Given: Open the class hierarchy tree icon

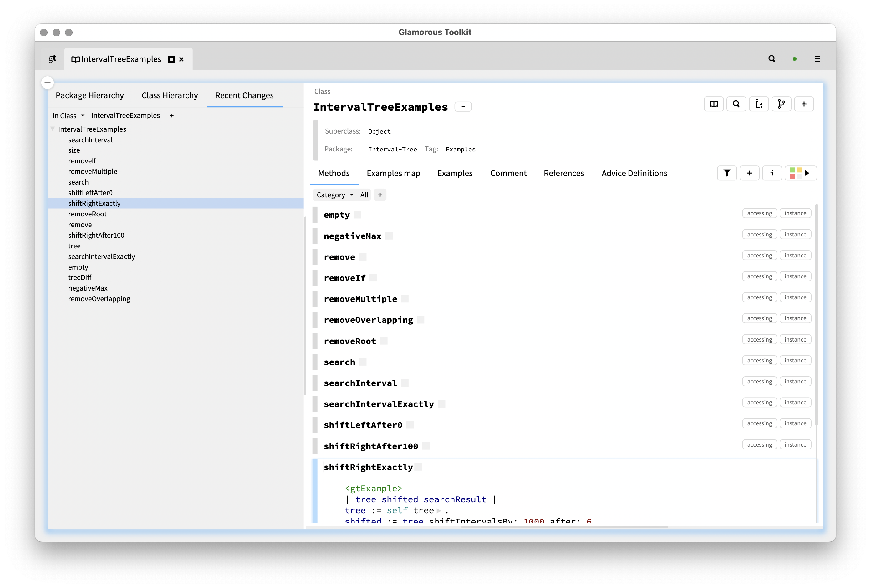Looking at the screenshot, I should pyautogui.click(x=759, y=104).
